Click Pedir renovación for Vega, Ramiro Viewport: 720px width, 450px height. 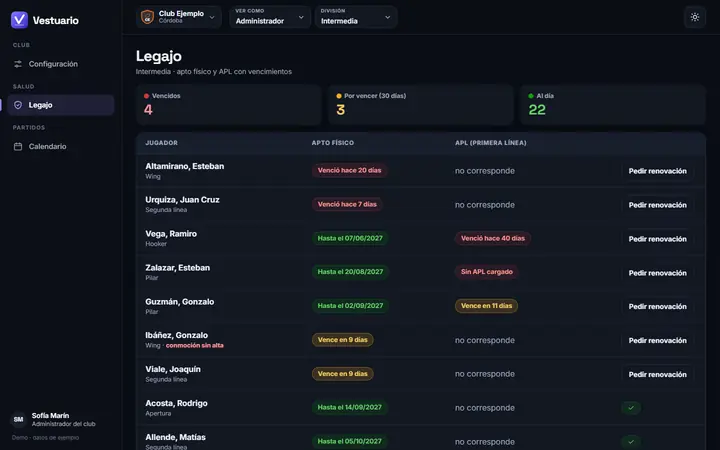[x=658, y=239]
